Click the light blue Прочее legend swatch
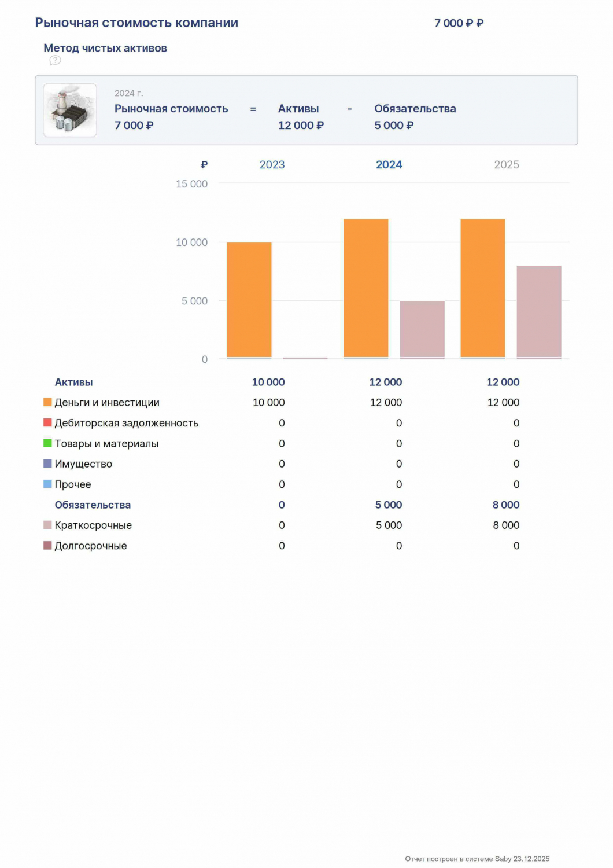The image size is (613, 868). [47, 484]
